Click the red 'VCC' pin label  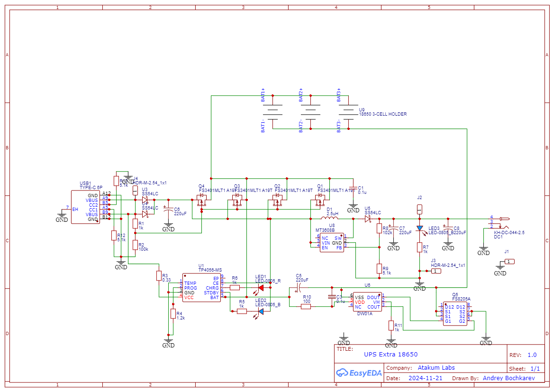[x=189, y=298]
